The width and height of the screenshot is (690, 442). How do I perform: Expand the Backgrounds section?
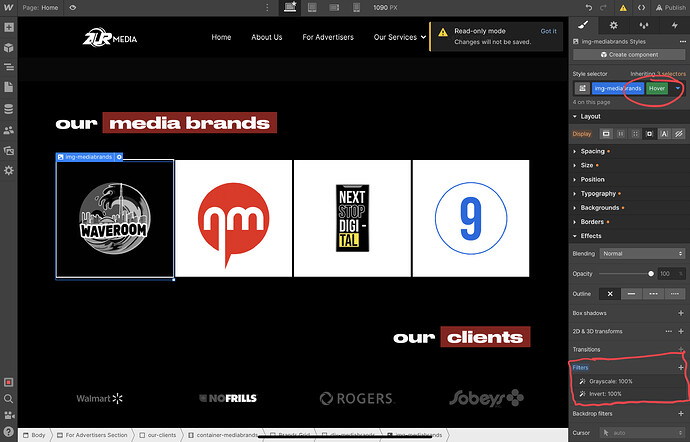click(629, 208)
